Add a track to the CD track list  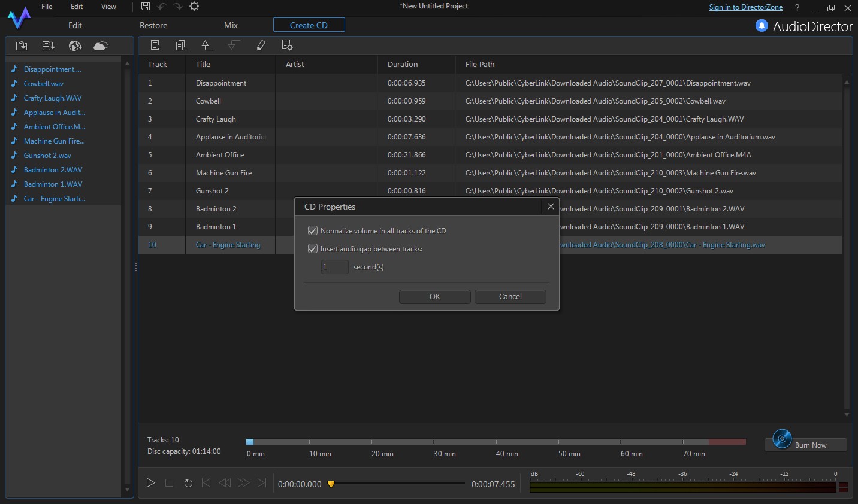coord(156,45)
